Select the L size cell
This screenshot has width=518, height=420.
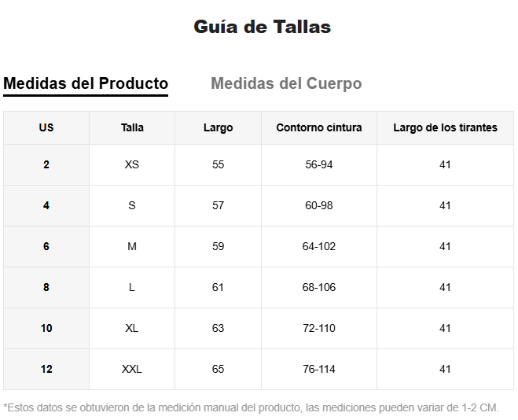click(132, 287)
